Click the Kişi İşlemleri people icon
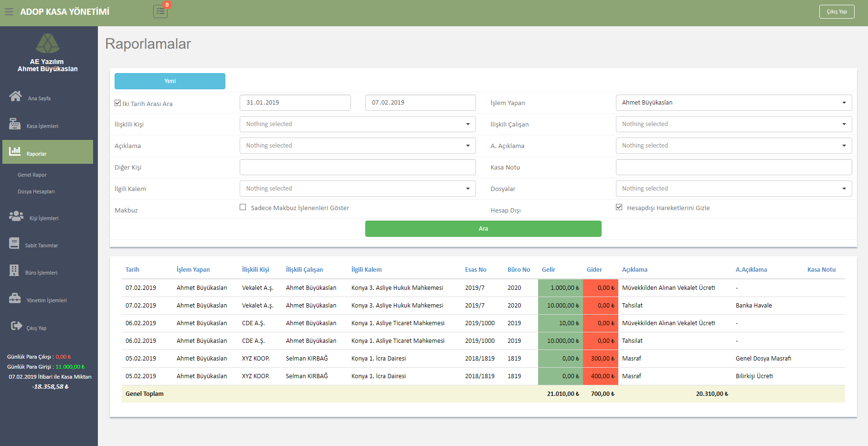The image size is (868, 446). click(16, 216)
